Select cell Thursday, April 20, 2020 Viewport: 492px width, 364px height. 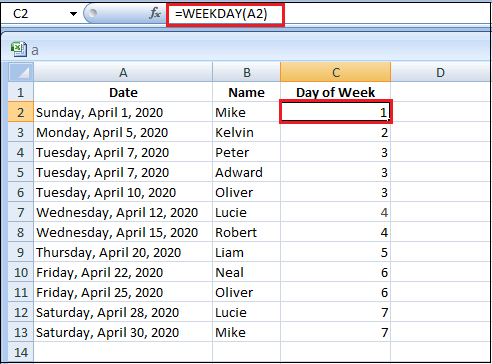point(123,252)
